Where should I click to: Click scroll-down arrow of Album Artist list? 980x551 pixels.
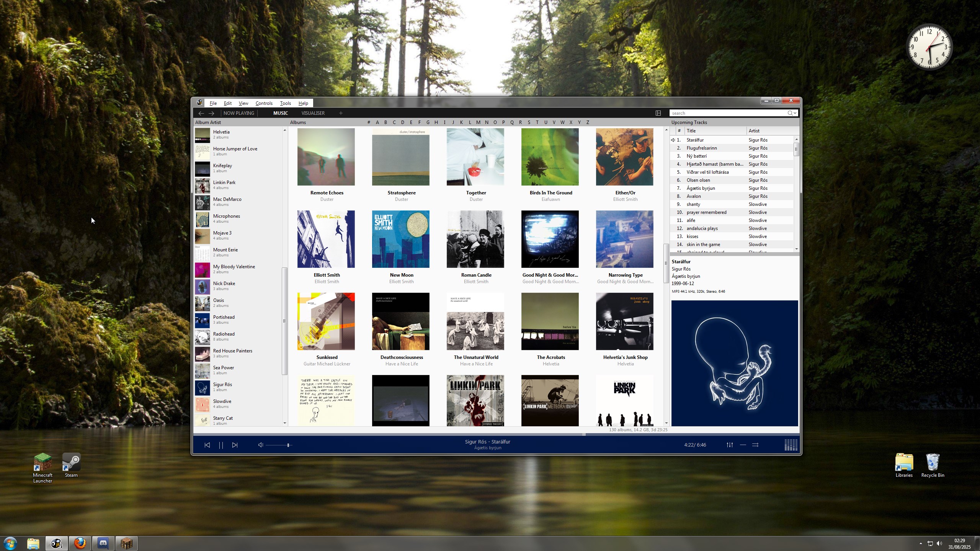pos(284,423)
